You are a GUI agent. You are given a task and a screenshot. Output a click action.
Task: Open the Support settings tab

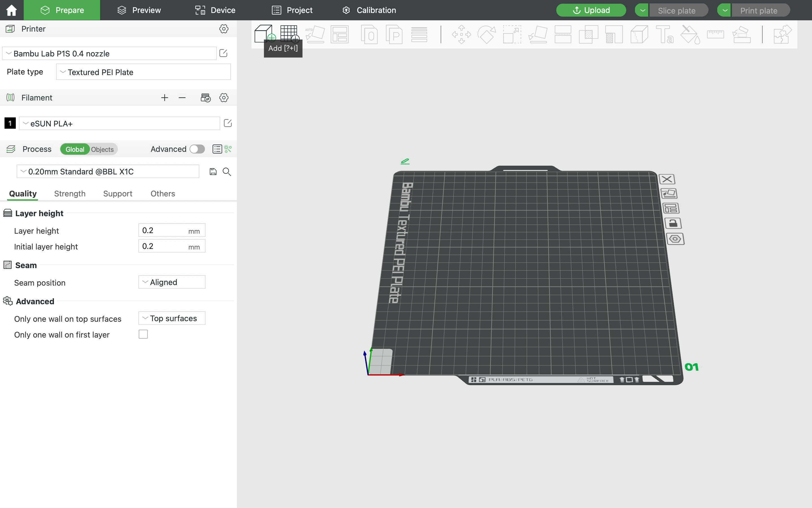pyautogui.click(x=118, y=194)
